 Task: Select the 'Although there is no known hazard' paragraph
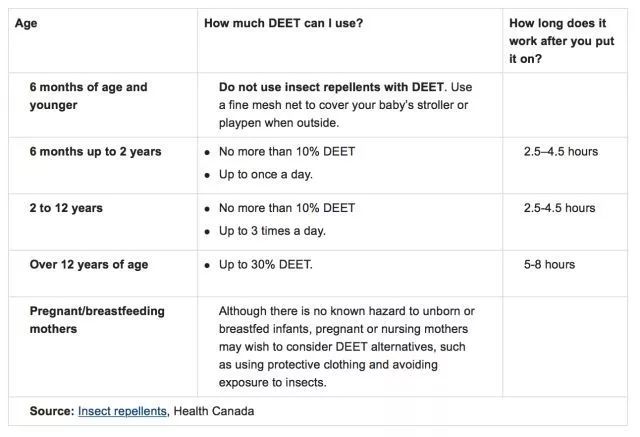coord(347,347)
